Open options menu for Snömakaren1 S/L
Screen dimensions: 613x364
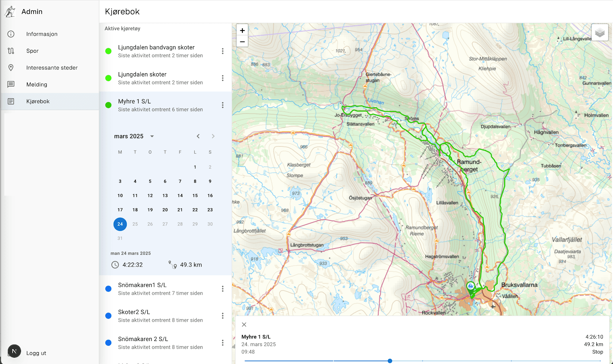click(223, 289)
